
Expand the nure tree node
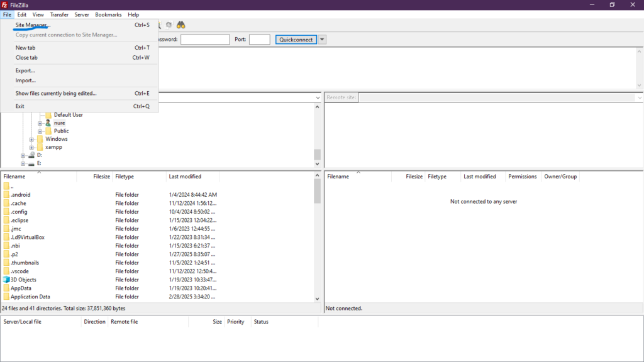40,123
